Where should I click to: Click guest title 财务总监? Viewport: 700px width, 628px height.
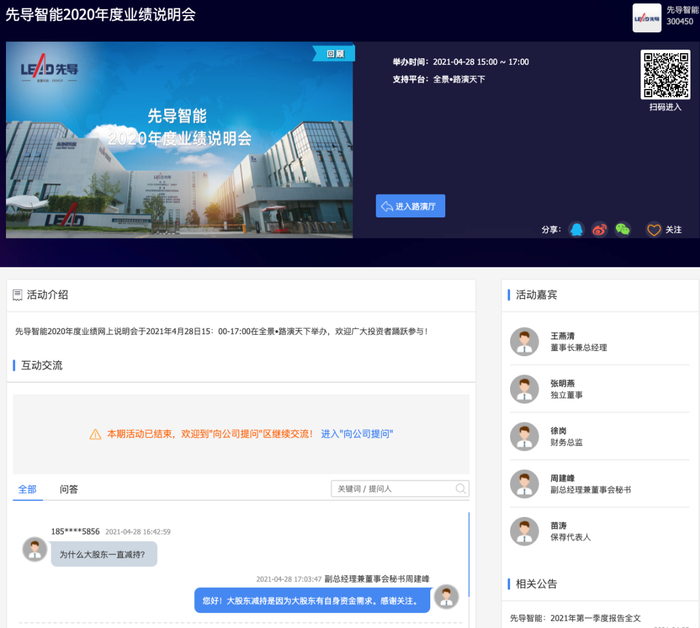pyautogui.click(x=566, y=442)
